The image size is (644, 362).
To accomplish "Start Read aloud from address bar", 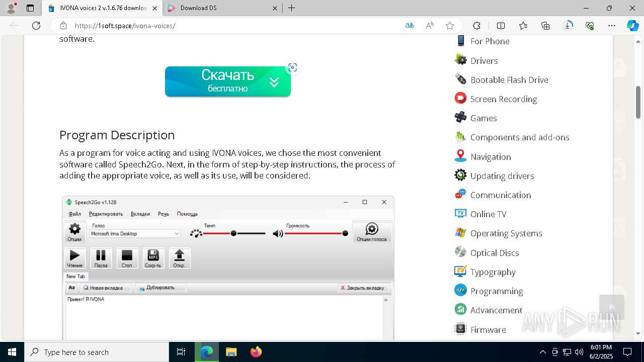I will pos(430,26).
